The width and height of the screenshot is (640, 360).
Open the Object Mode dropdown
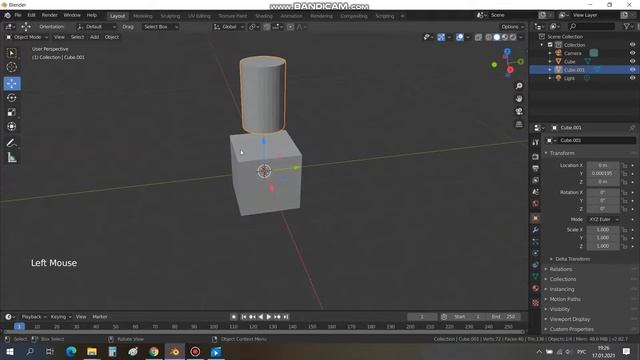coord(27,37)
